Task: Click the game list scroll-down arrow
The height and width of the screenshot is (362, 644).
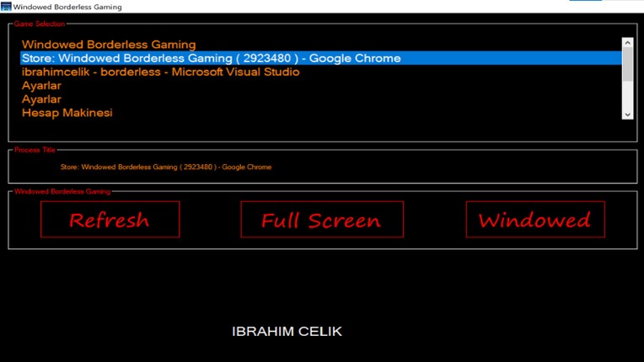Action: (x=628, y=114)
